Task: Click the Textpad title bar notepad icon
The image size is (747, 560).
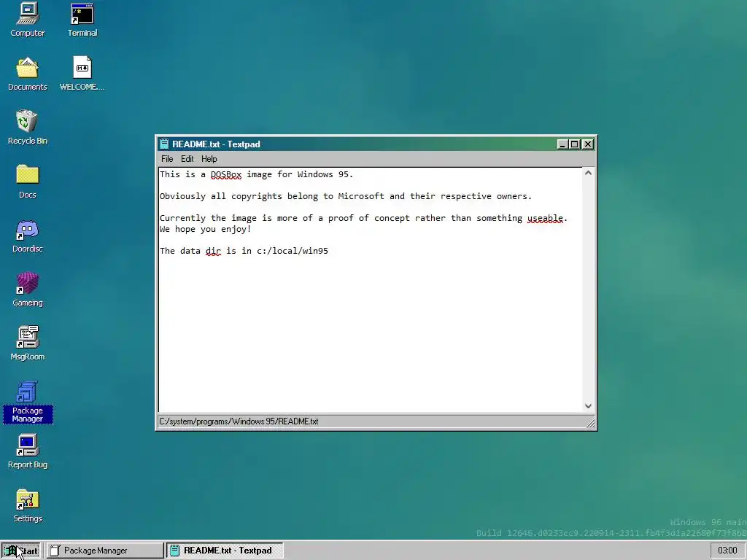Action: 164,144
